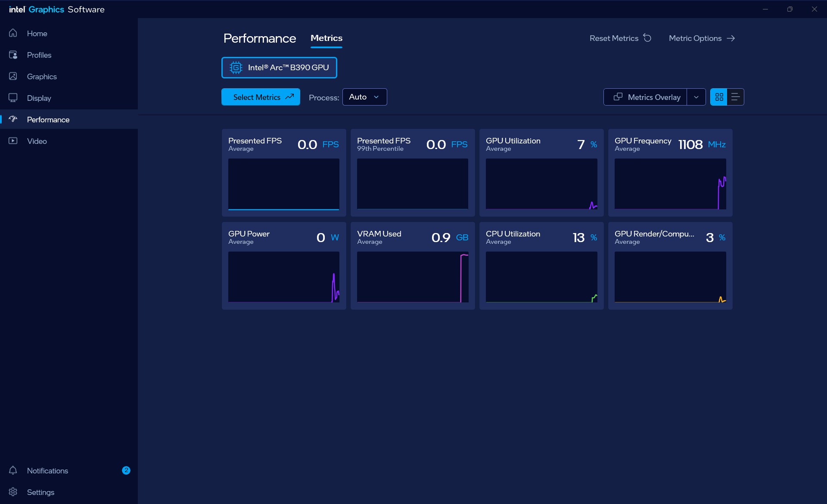
Task: Expand Metrics Overlay dropdown arrow
Action: click(696, 97)
